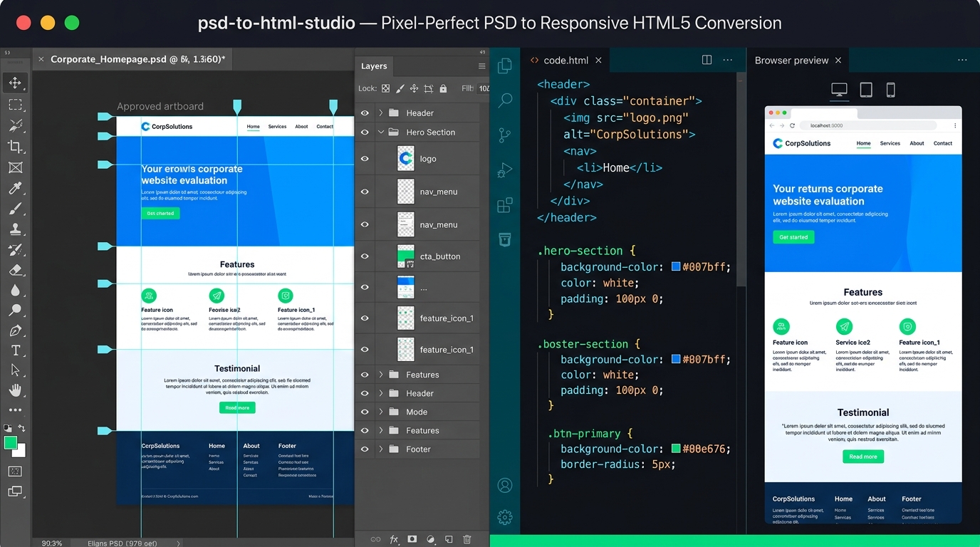Toggle lock transparent pixels in Layers panel

tap(385, 88)
